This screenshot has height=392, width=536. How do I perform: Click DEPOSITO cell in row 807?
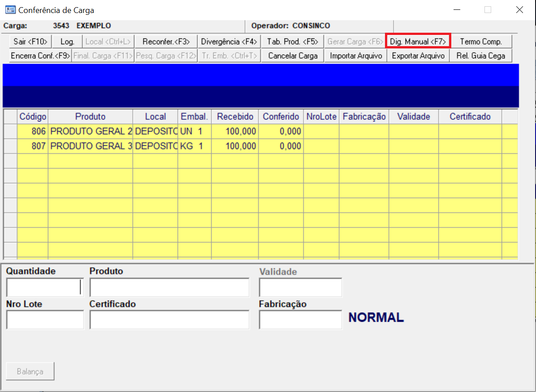point(155,146)
